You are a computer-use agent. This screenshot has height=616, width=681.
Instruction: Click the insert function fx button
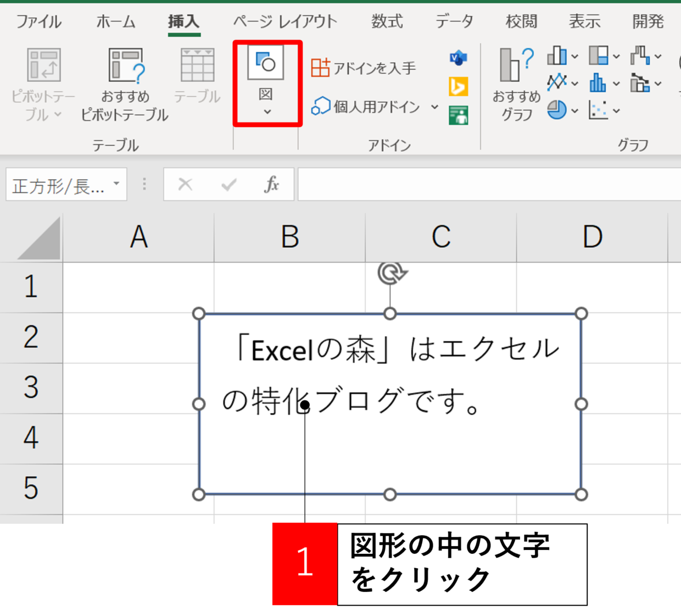tap(271, 185)
